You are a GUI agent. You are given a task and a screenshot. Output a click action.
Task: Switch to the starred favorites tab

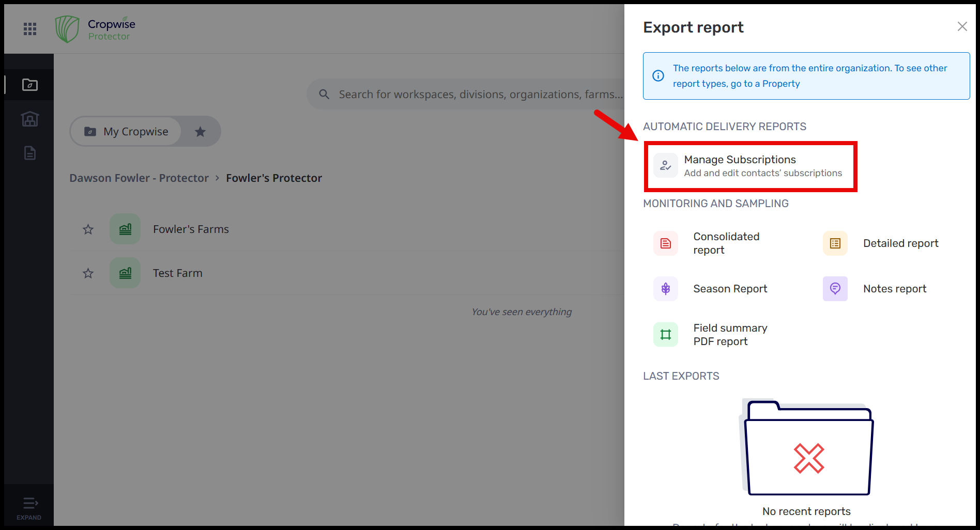point(200,132)
